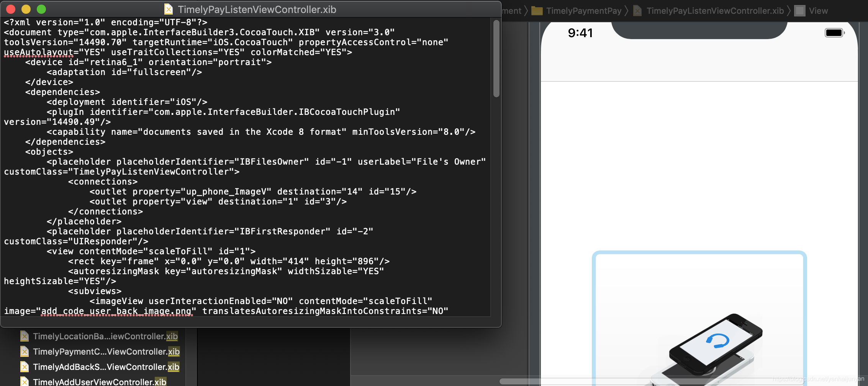Click the xib icon beside TimelyLocationBa...iewController.xib
Screen dimensions: 868x386
tap(25, 336)
